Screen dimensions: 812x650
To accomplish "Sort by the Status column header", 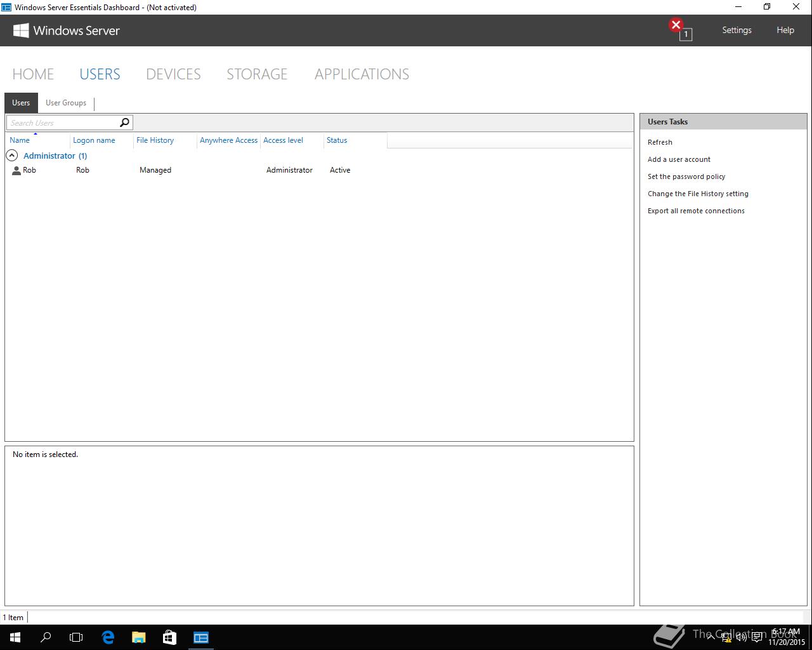I will [355, 140].
